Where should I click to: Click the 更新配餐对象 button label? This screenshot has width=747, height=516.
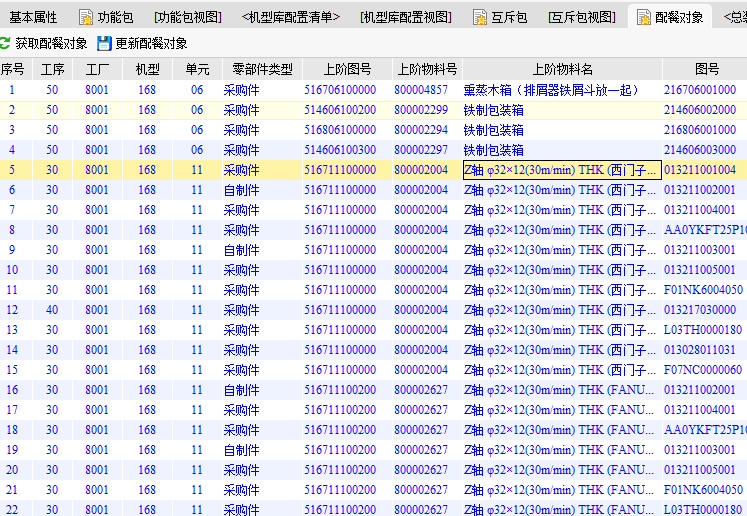151,43
